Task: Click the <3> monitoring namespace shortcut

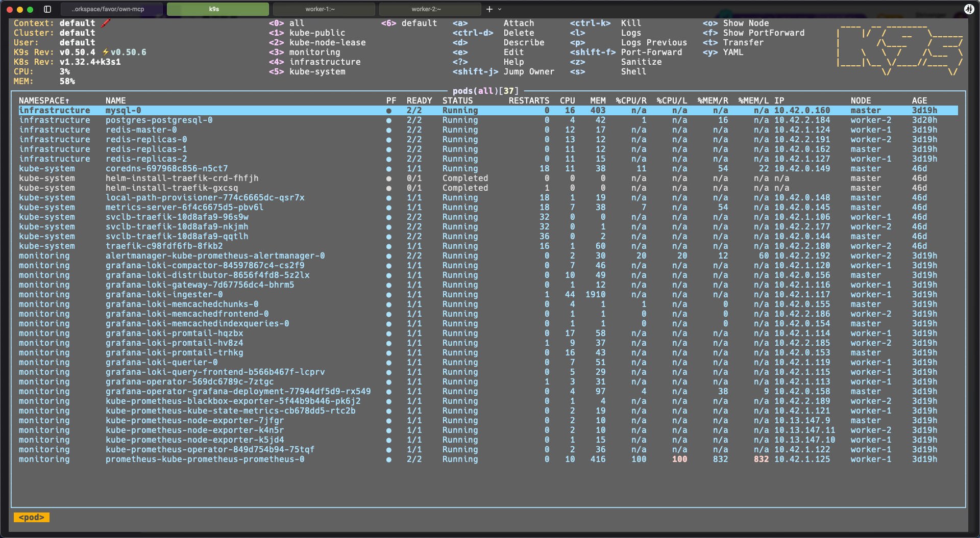Action: [304, 53]
